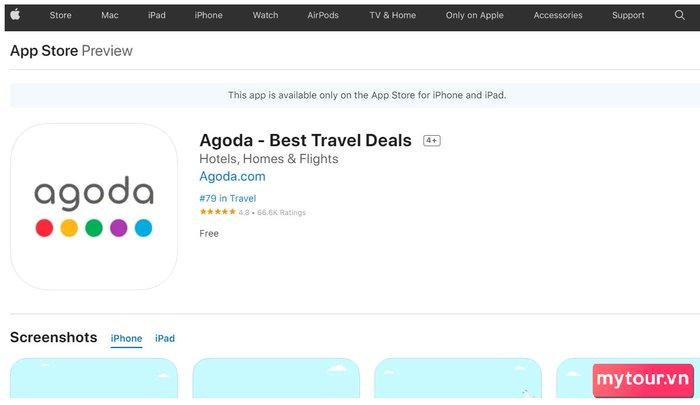Click the orange star rating

(x=217, y=212)
